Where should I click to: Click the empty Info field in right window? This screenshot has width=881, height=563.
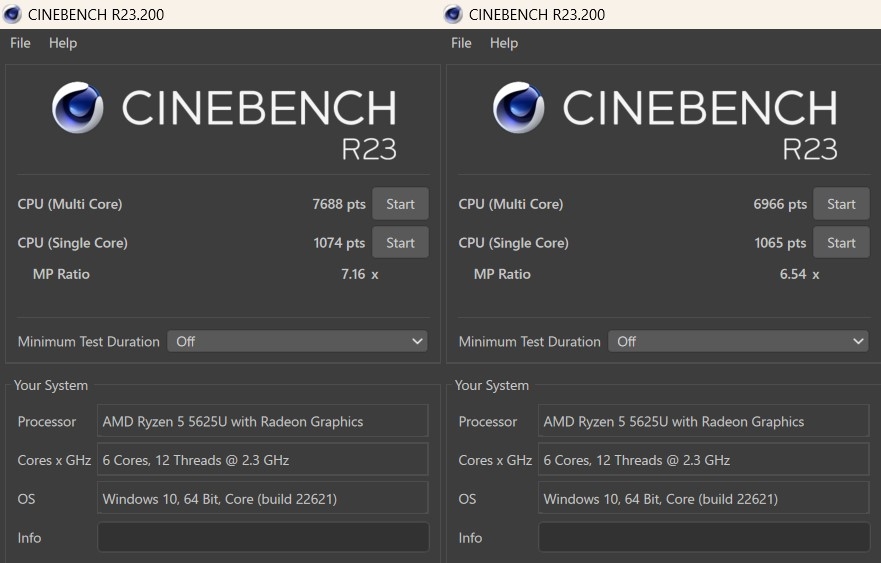[x=704, y=537]
